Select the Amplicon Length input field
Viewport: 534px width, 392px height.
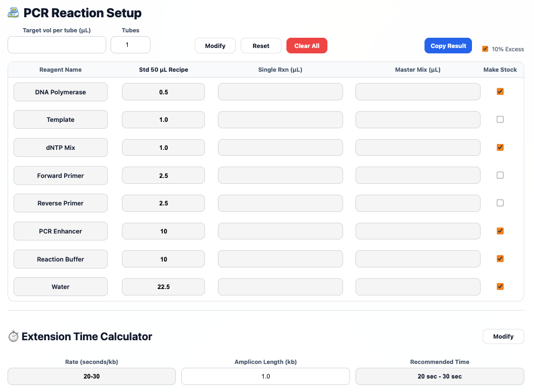[x=265, y=376]
